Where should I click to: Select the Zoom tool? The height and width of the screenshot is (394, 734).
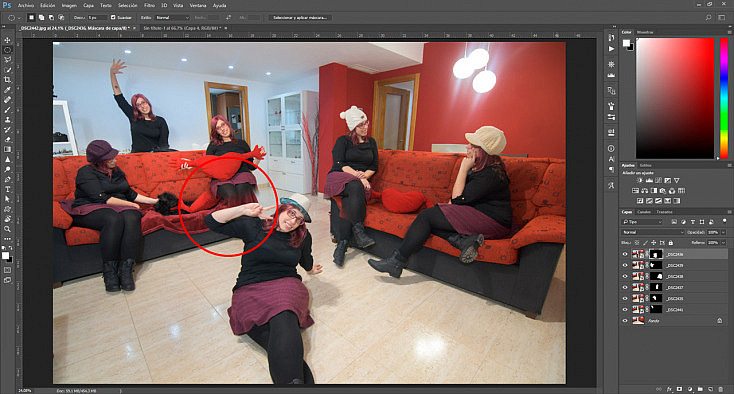pos(7,229)
